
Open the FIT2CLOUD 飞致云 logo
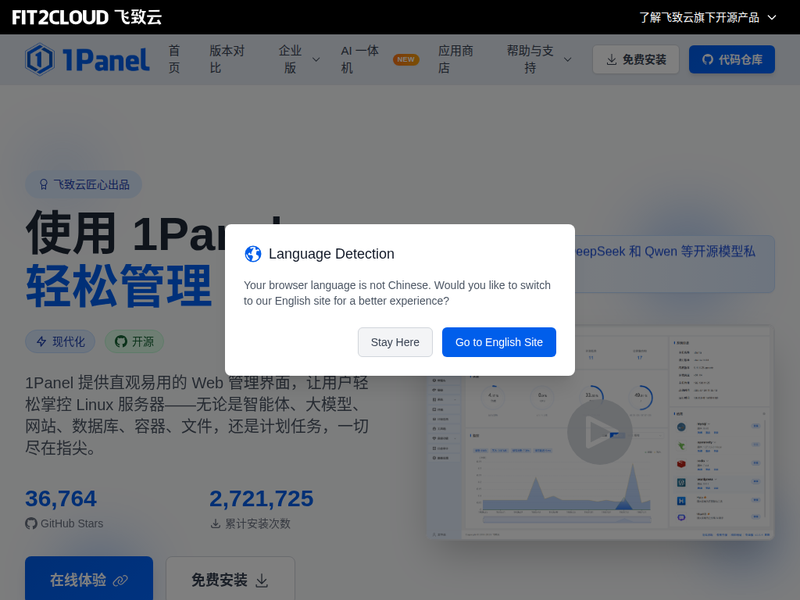[87, 17]
